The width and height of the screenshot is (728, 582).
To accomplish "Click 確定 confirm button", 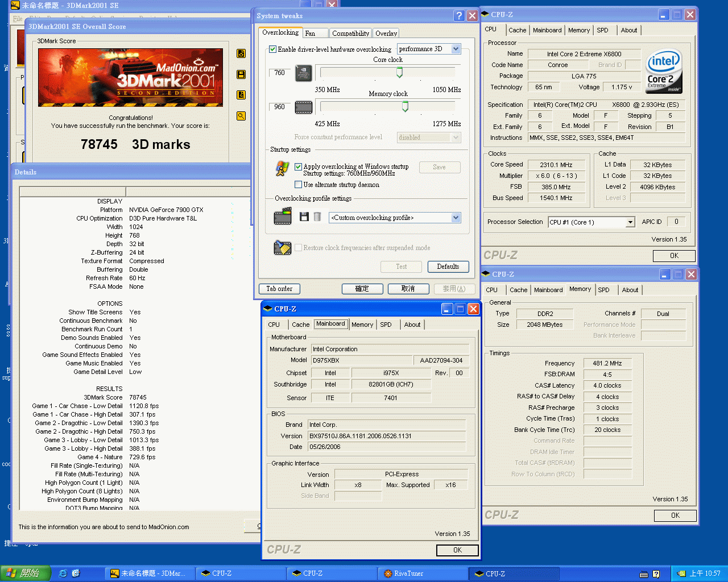I will tap(362, 289).
